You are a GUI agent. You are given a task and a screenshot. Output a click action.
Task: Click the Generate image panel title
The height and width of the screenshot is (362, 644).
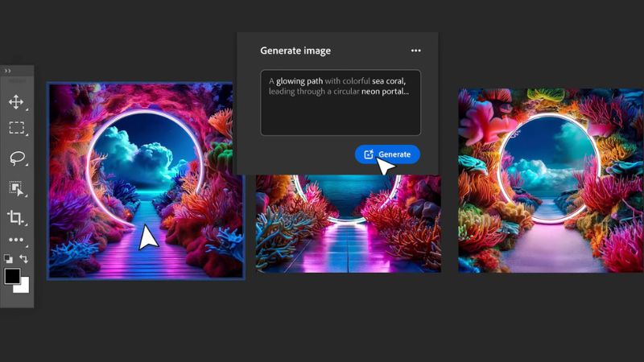coord(295,51)
